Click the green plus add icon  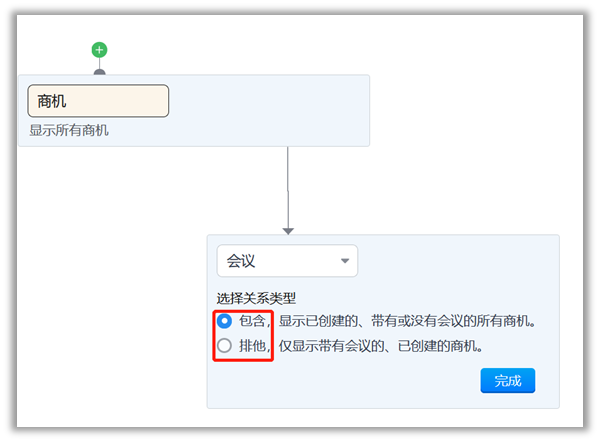[x=99, y=50]
